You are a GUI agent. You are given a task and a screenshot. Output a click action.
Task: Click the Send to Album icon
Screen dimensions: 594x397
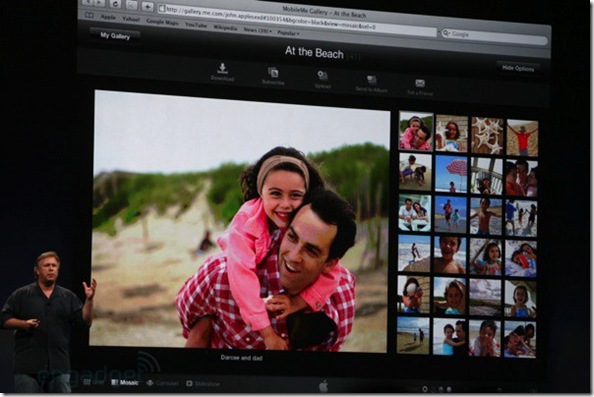pos(371,80)
